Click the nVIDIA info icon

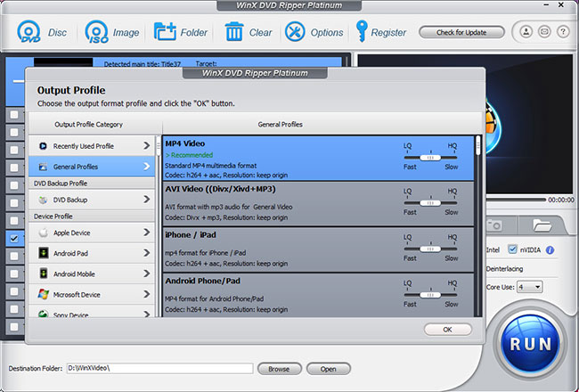click(550, 250)
